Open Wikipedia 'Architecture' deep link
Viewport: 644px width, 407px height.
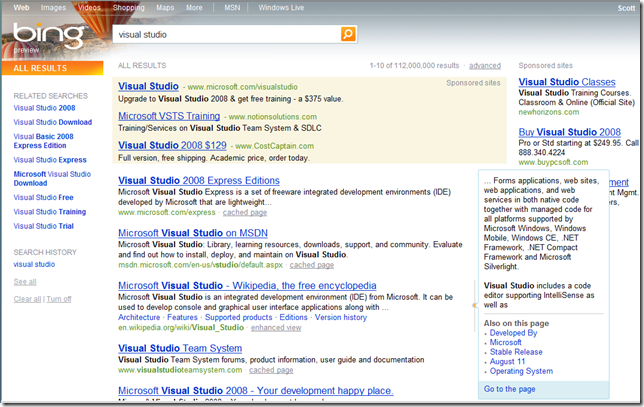point(139,317)
